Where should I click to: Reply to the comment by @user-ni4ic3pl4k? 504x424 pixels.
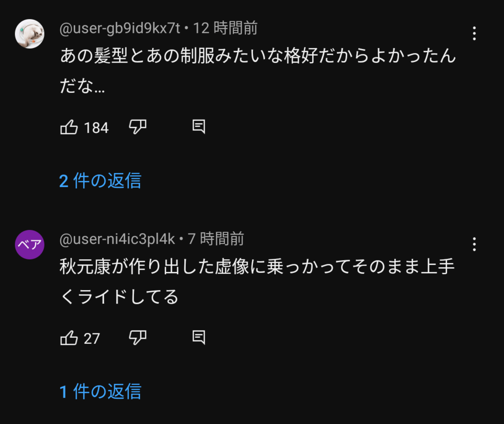pos(199,337)
